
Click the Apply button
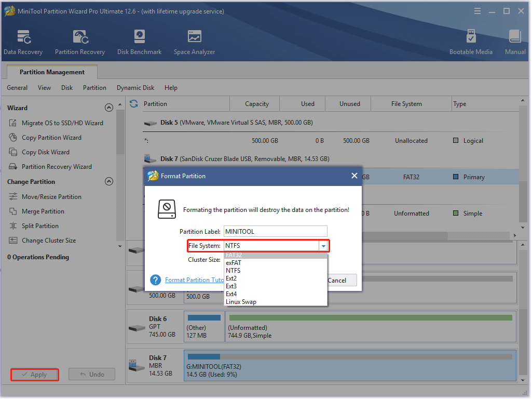(35, 375)
